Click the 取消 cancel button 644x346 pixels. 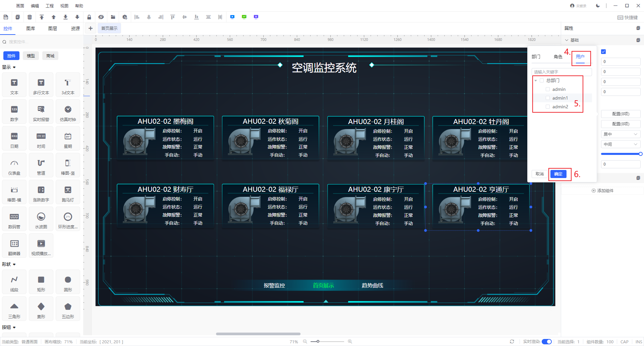[539, 174]
